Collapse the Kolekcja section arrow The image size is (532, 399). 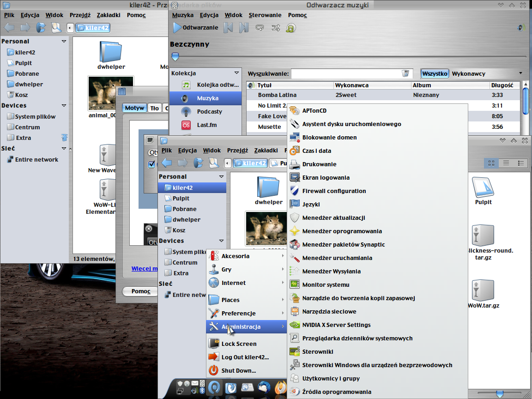(x=236, y=73)
